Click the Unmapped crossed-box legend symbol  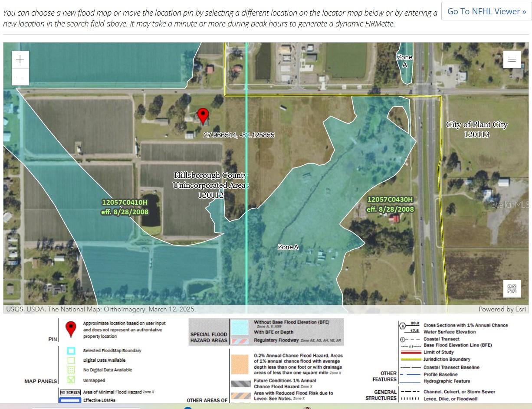click(71, 380)
